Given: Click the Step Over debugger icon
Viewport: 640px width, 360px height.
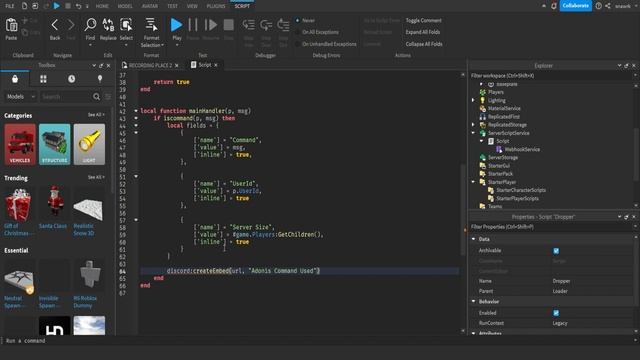Looking at the screenshot, I should click(266, 25).
